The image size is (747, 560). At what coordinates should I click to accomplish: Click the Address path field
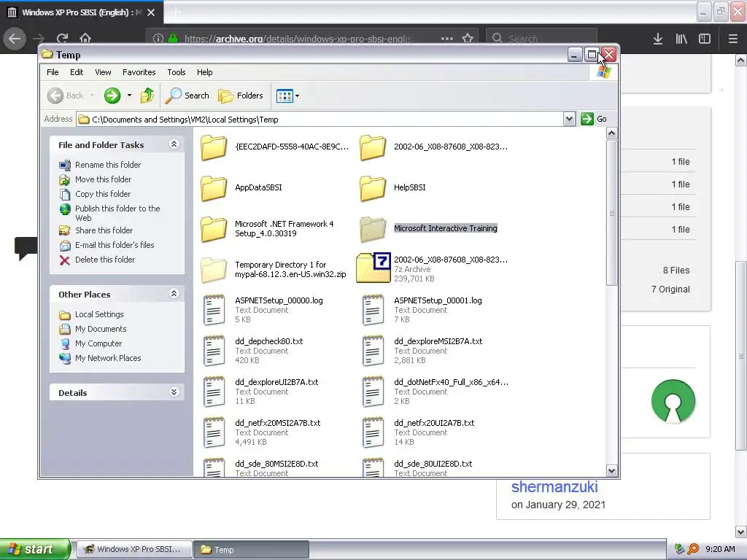(320, 119)
